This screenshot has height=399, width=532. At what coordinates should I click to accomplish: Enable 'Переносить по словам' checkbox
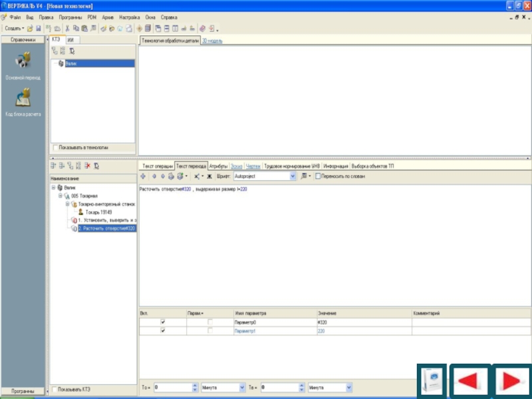click(x=318, y=176)
